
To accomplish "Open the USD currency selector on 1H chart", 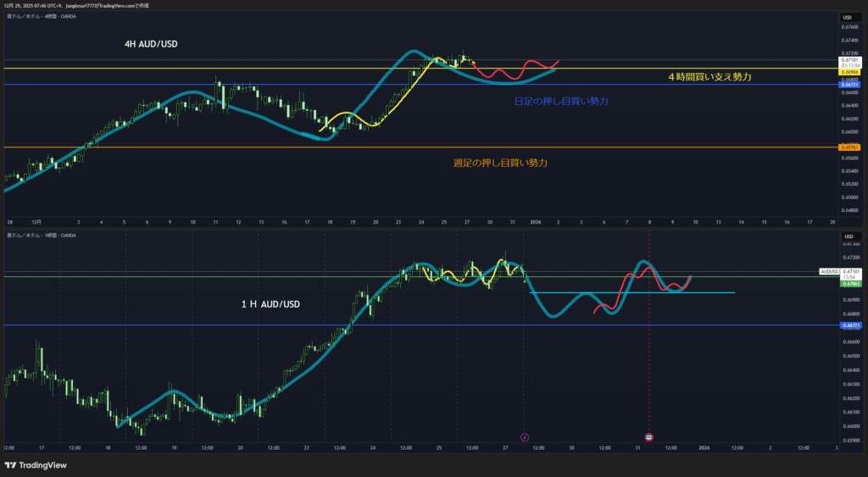I will pos(846,235).
